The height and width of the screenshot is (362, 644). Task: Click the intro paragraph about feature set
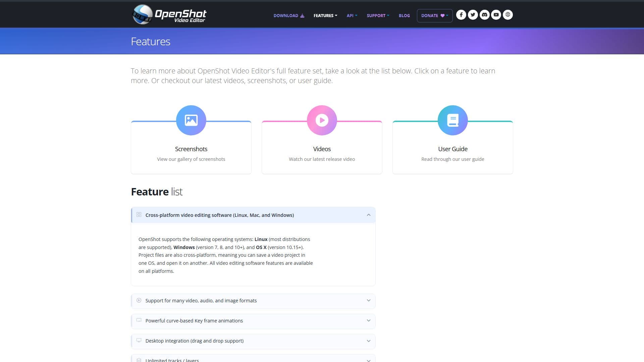click(x=313, y=76)
